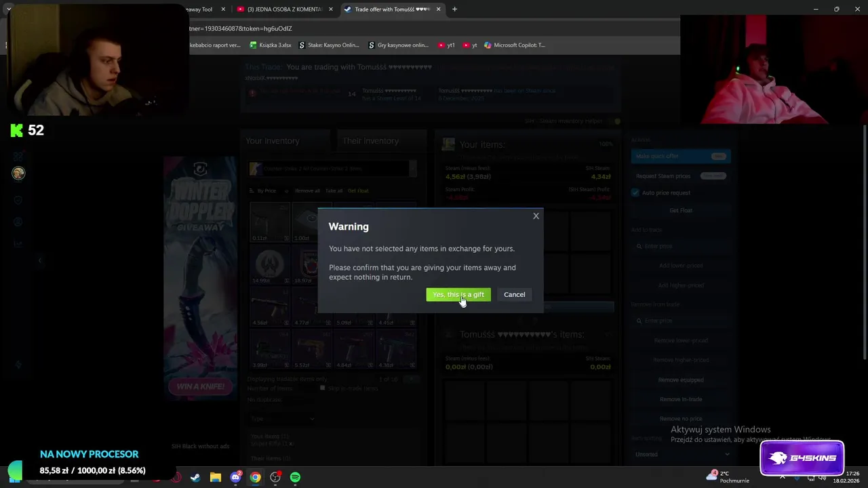The height and width of the screenshot is (488, 868).
Task: Open Chrome from the taskbar
Action: (x=255, y=477)
